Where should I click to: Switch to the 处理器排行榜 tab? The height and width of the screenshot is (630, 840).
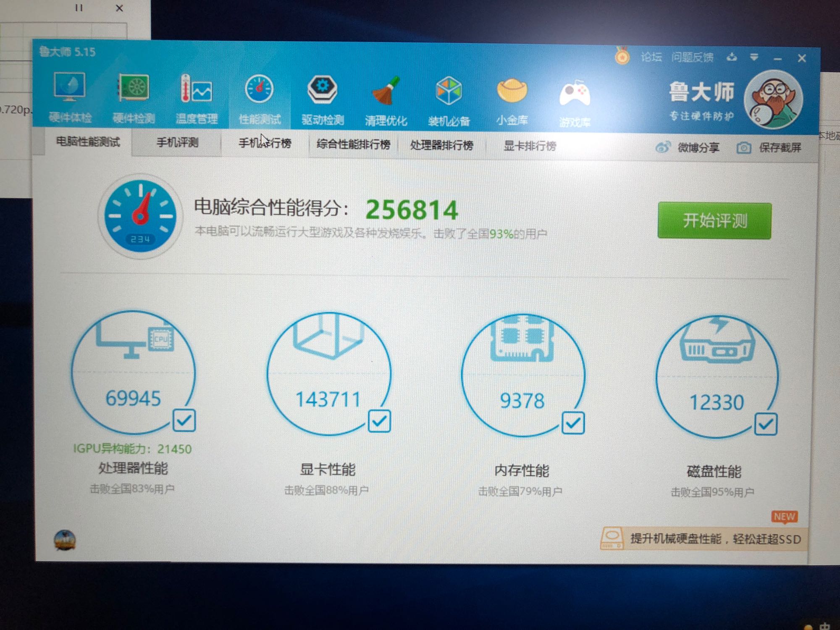[441, 145]
